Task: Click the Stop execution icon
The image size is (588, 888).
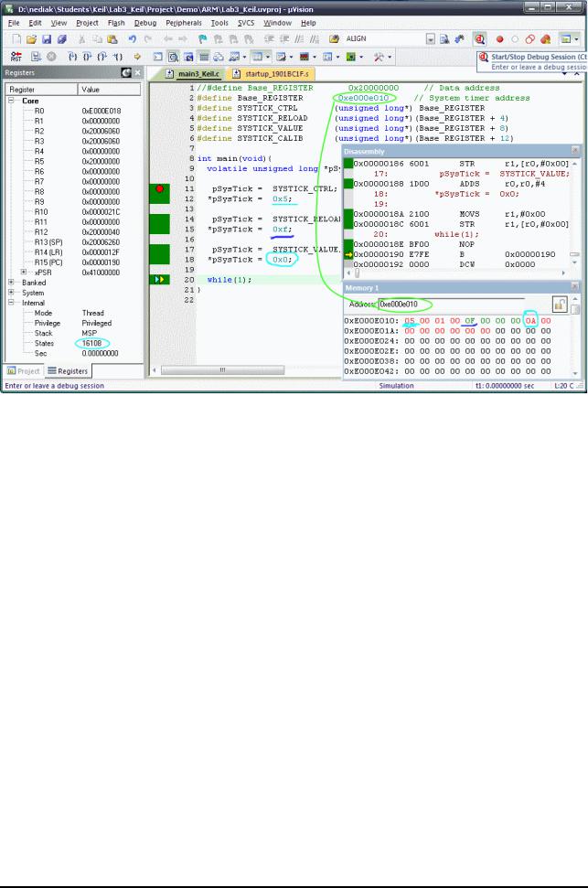Action: pos(51,57)
